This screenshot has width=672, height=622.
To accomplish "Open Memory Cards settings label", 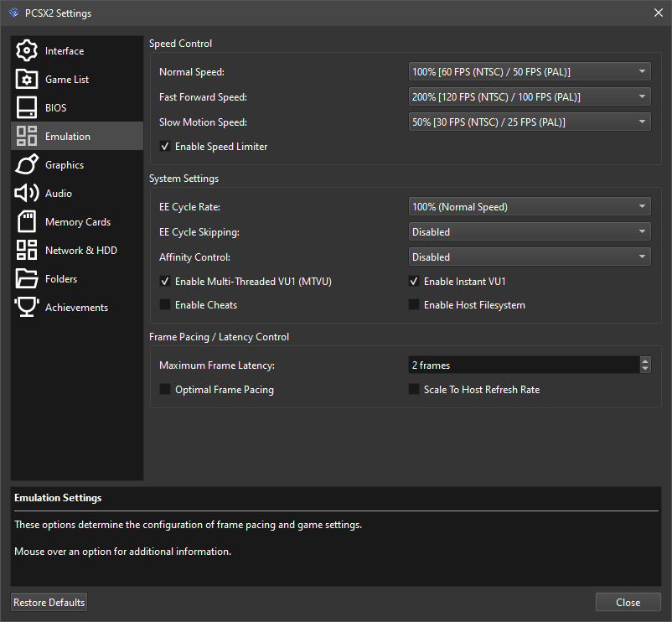I will click(78, 222).
